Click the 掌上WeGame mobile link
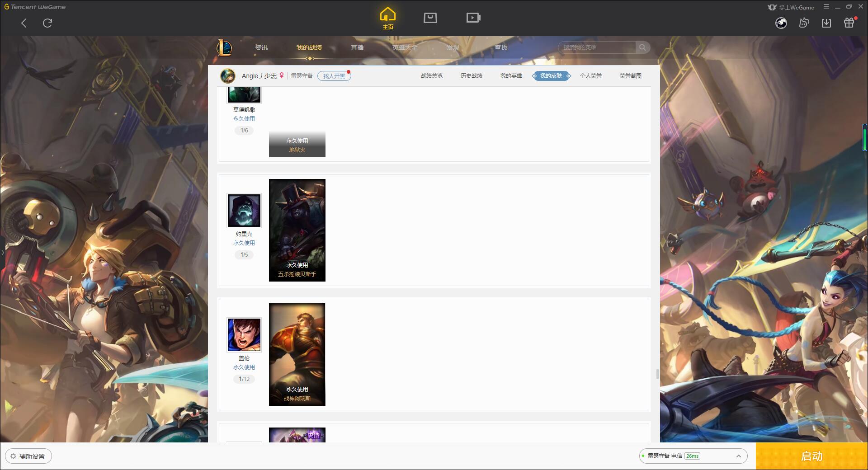Viewport: 868px width, 470px height. pyautogui.click(x=791, y=7)
